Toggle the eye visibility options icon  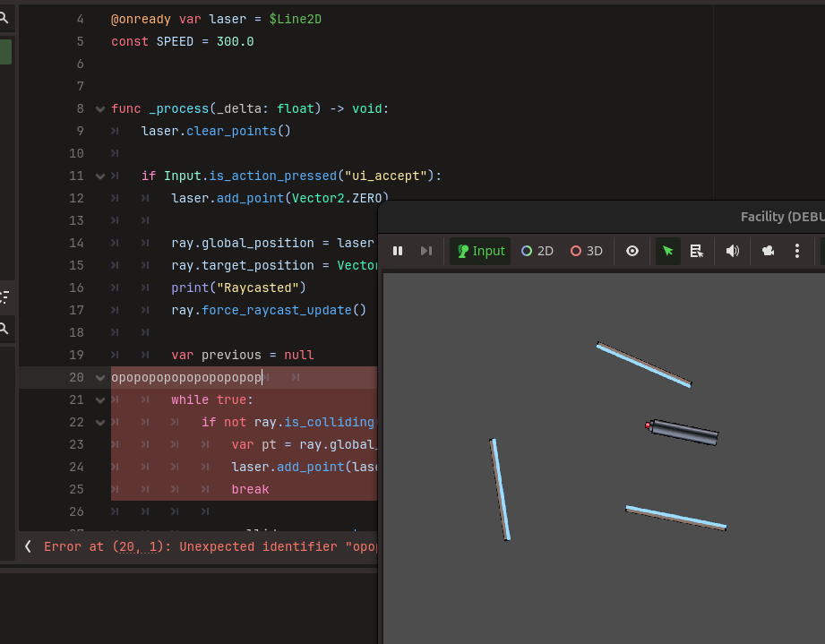(x=632, y=251)
